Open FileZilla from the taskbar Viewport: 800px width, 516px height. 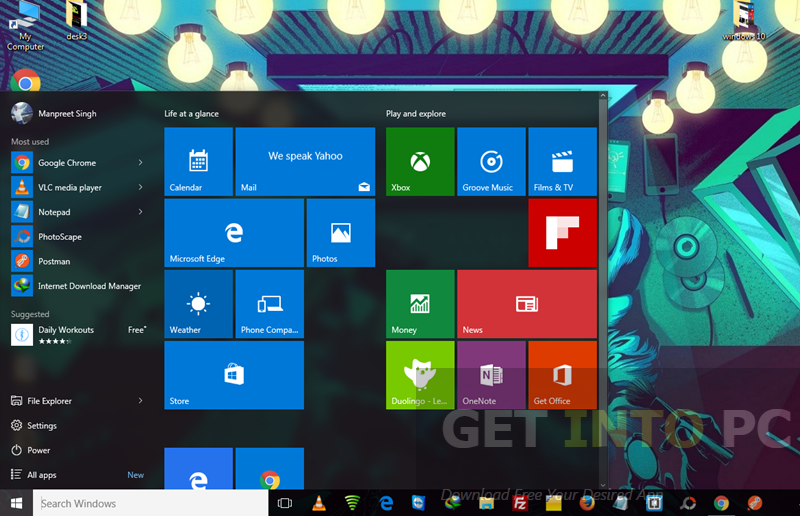[520, 503]
